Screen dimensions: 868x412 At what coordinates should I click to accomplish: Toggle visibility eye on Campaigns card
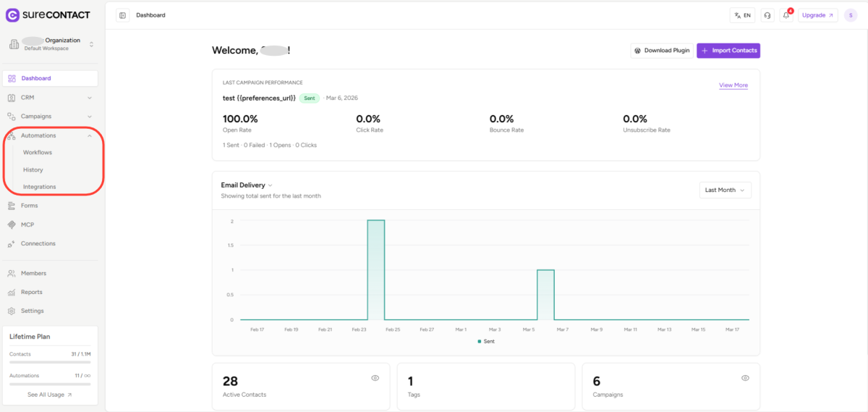point(745,378)
